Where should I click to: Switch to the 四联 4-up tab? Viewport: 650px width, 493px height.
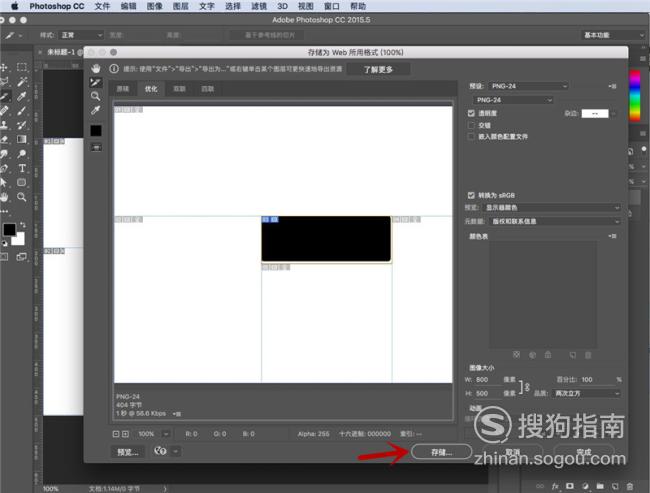tap(207, 89)
